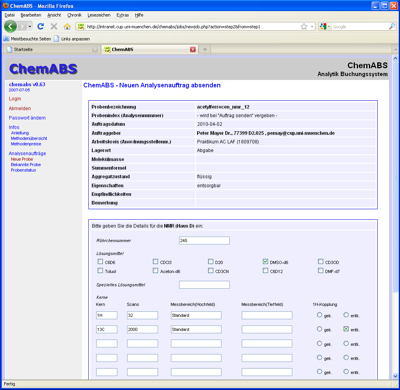Click the forward navigation arrow

(22, 26)
